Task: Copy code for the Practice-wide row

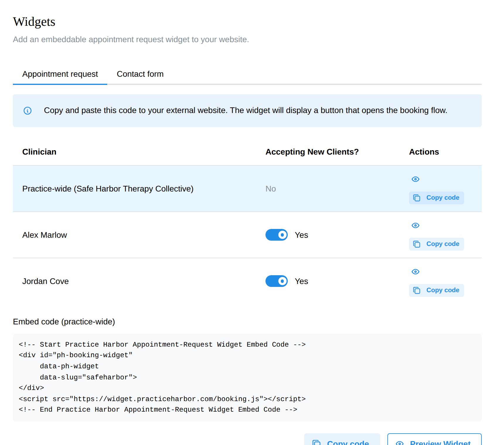Action: 436,198
